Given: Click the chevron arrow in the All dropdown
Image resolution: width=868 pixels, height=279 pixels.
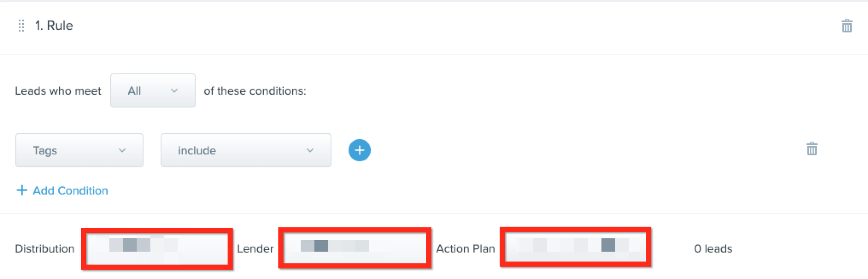Looking at the screenshot, I should (174, 90).
